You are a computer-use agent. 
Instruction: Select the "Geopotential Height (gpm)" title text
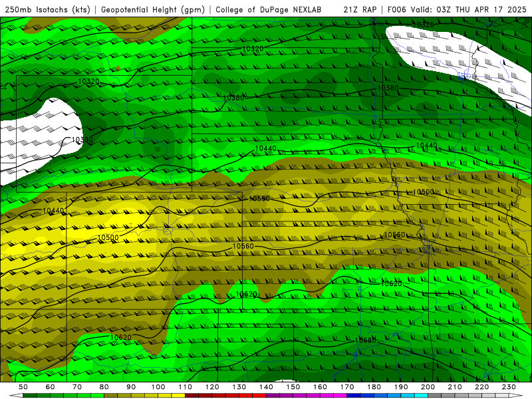click(153, 9)
